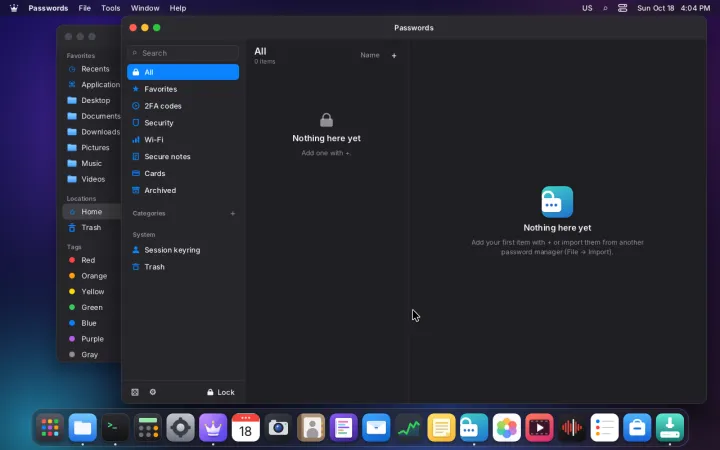Open the Tools menu
Image resolution: width=720 pixels, height=450 pixels.
[x=111, y=8]
